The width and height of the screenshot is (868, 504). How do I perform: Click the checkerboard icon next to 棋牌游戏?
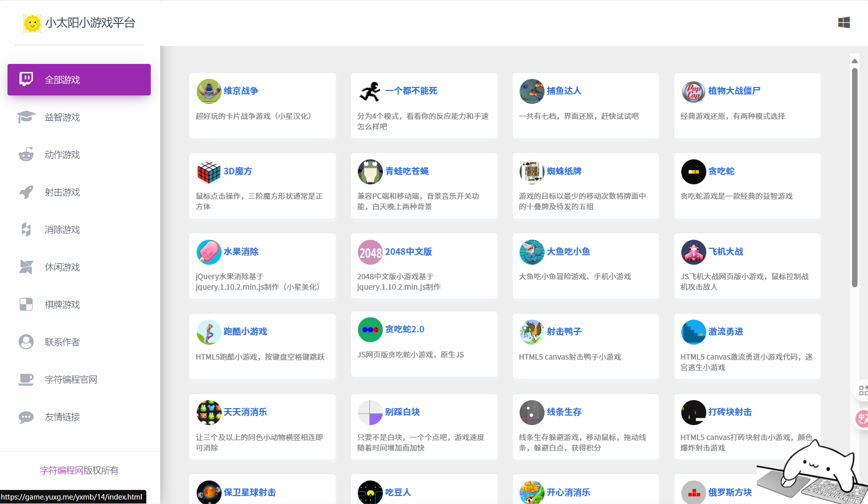26,304
